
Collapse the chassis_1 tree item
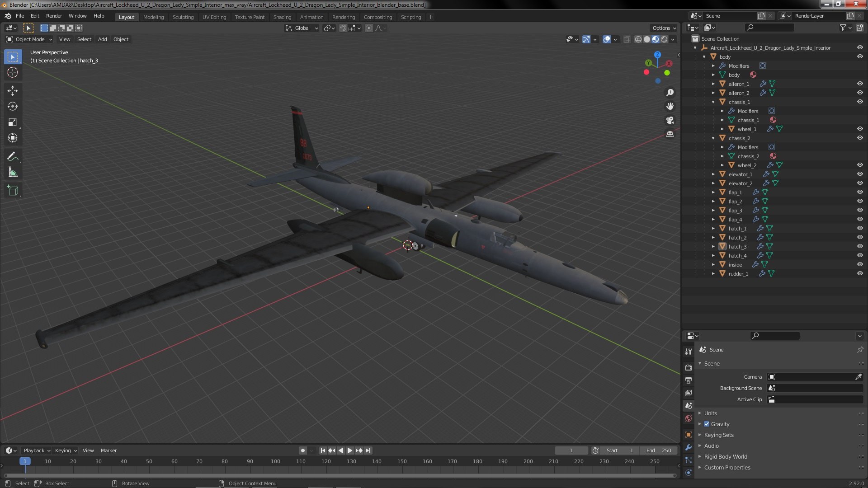tap(713, 102)
